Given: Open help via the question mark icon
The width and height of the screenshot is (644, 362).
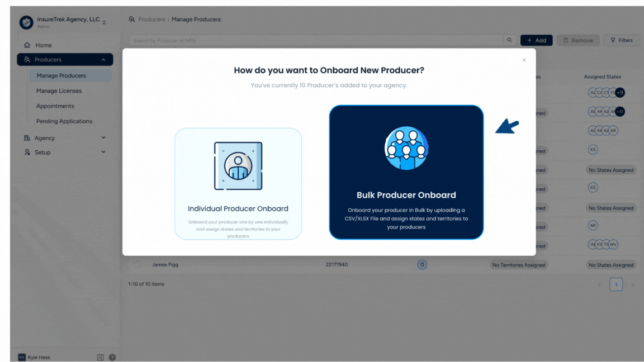Looking at the screenshot, I should click(x=112, y=356).
